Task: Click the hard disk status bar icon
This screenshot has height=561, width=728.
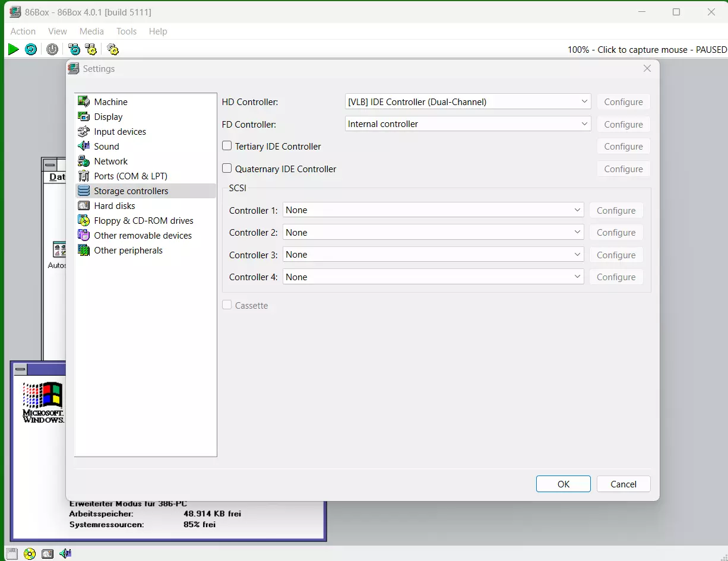Action: [x=48, y=554]
